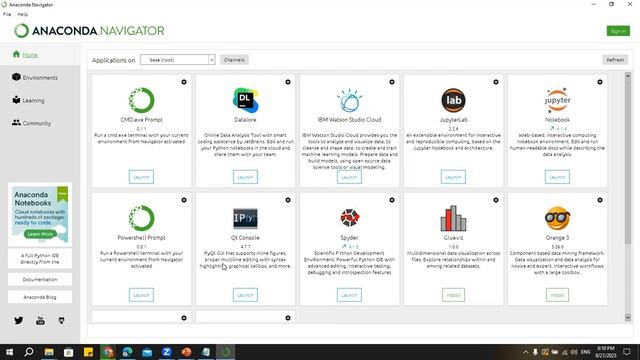Click the CMD.exe Prompt application logo

(141, 100)
